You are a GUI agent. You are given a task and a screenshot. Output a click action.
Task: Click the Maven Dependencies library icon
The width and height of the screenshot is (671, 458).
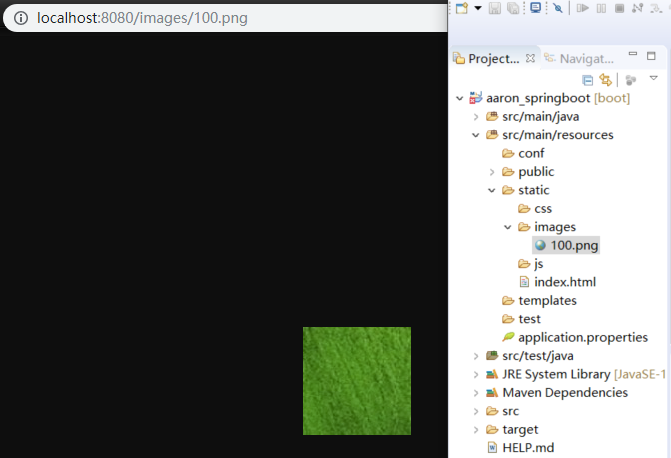(492, 393)
